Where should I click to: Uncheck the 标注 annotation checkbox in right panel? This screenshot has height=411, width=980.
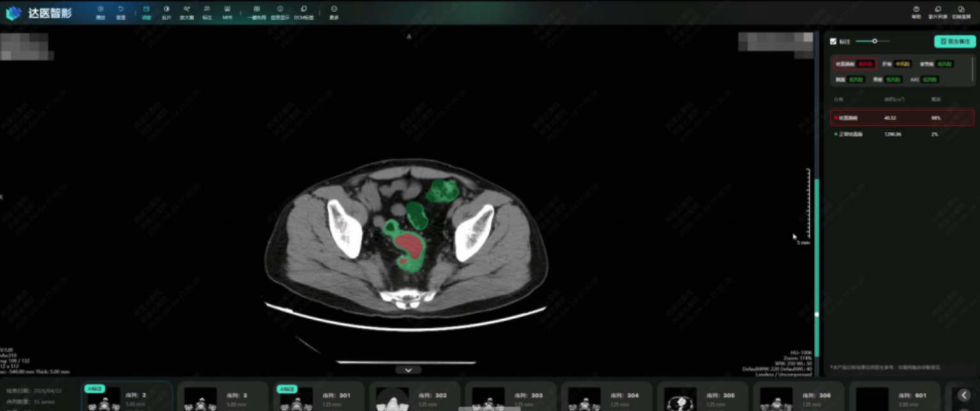(x=833, y=41)
